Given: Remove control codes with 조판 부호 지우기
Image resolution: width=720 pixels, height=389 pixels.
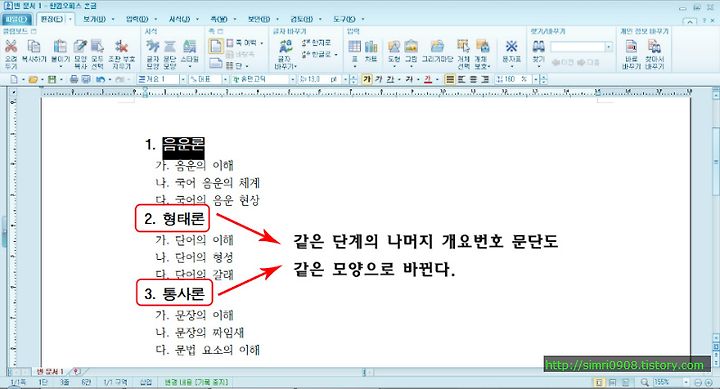Looking at the screenshot, I should [122, 46].
